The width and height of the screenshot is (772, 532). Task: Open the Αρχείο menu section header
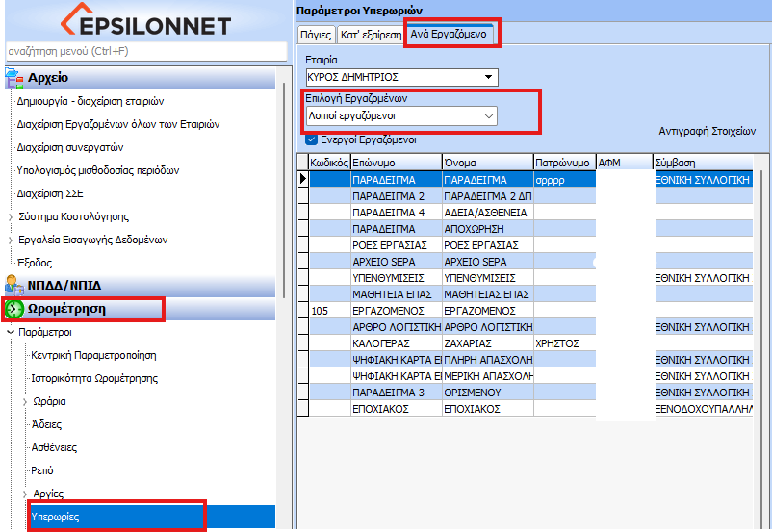click(x=141, y=78)
